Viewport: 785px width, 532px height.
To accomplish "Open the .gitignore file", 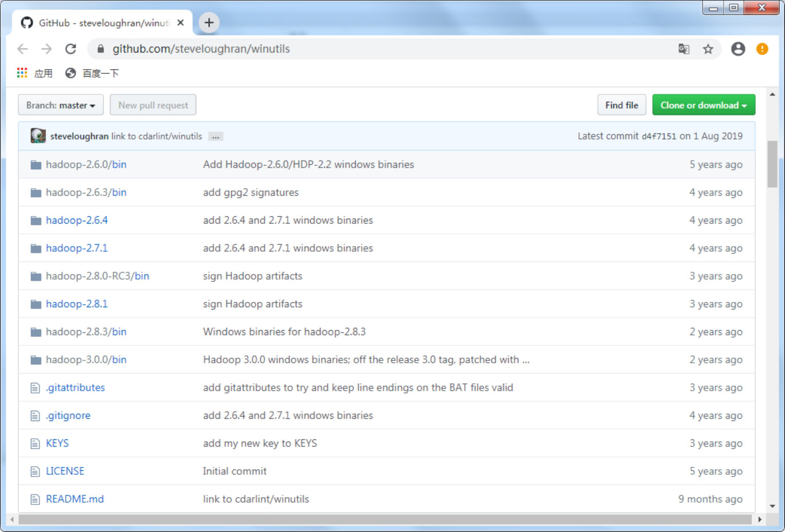I will tap(68, 416).
